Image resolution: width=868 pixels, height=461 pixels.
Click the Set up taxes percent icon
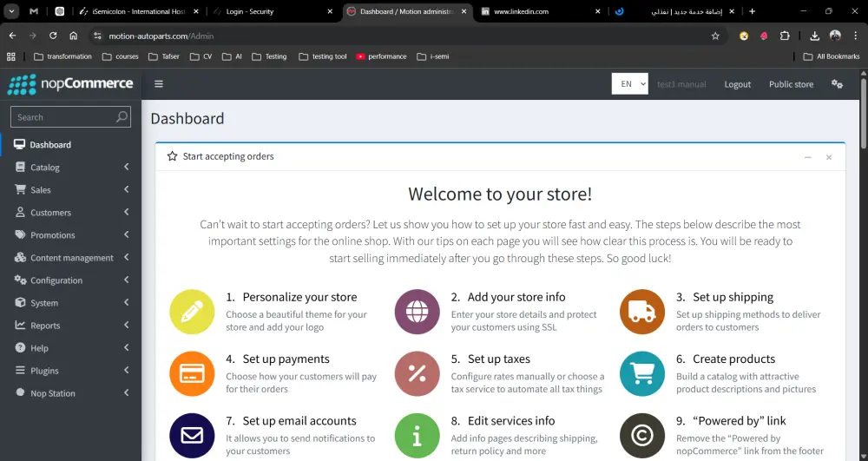417,373
